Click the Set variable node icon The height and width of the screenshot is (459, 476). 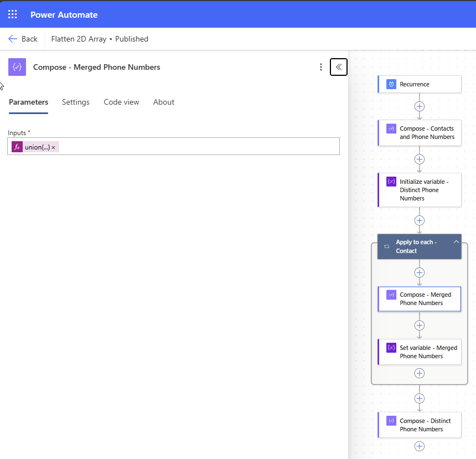(x=391, y=348)
